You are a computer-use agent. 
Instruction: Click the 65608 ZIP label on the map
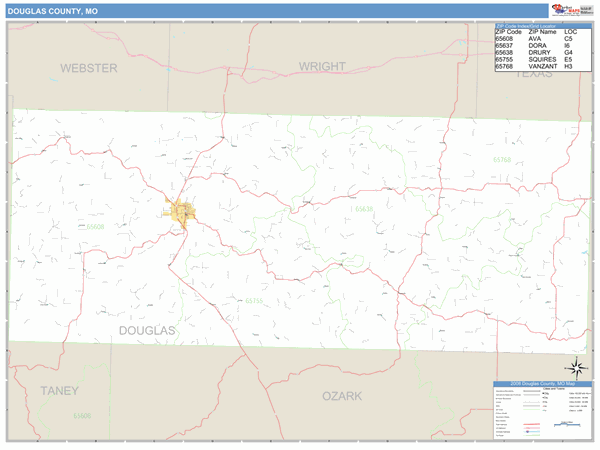click(x=95, y=227)
